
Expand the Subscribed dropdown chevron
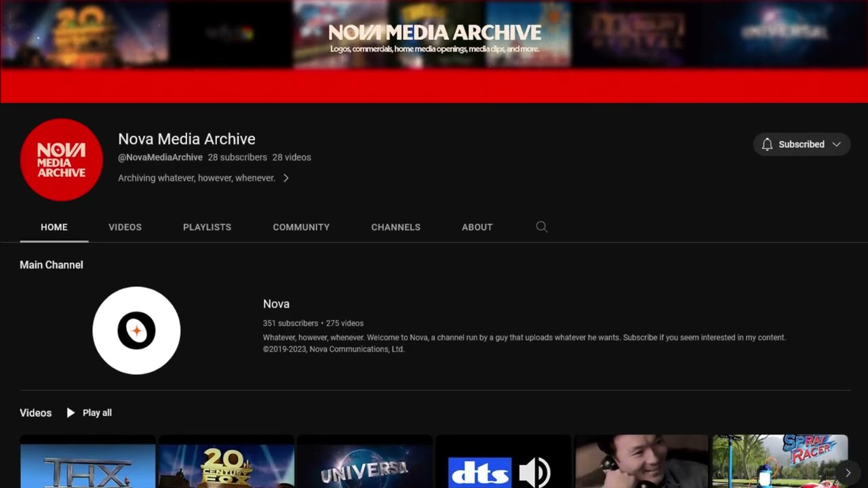coord(836,144)
